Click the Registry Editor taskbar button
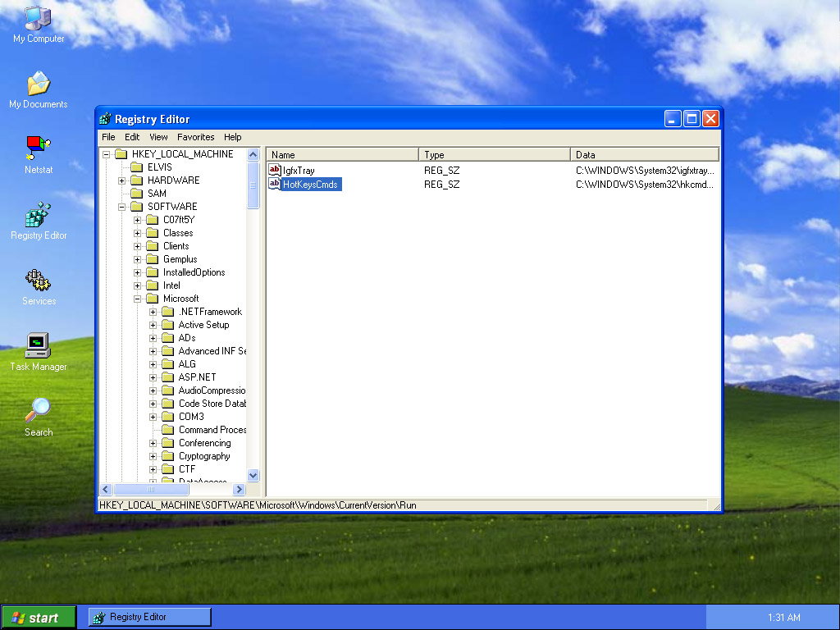The width and height of the screenshot is (840, 630). pyautogui.click(x=150, y=617)
